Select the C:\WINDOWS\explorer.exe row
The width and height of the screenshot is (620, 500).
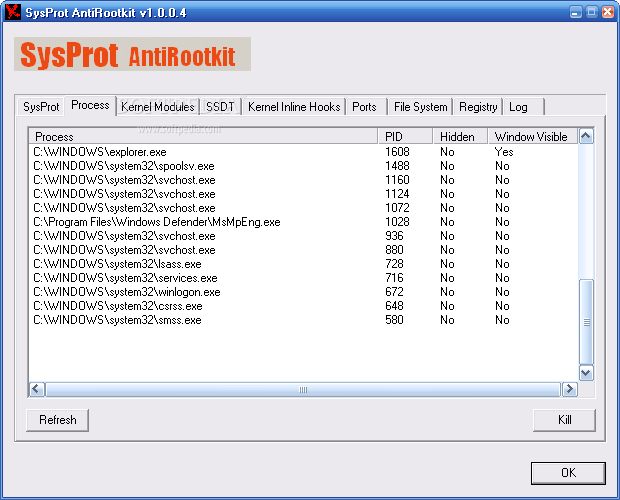[x=303, y=152]
